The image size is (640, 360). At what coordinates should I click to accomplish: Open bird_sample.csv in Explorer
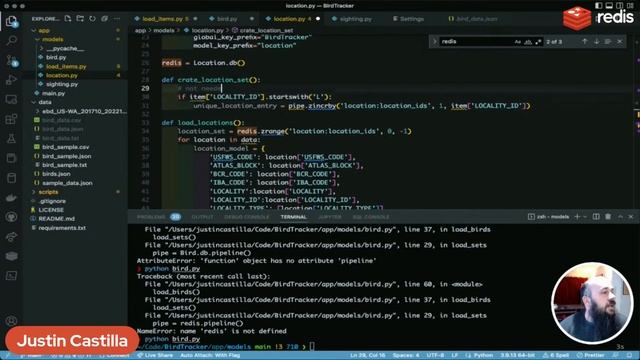pyautogui.click(x=66, y=147)
